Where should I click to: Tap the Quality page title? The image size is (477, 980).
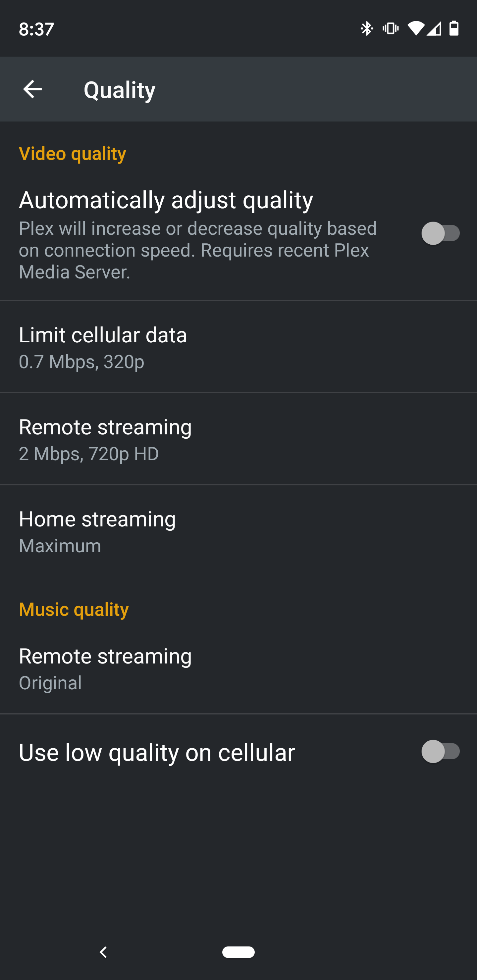[120, 90]
